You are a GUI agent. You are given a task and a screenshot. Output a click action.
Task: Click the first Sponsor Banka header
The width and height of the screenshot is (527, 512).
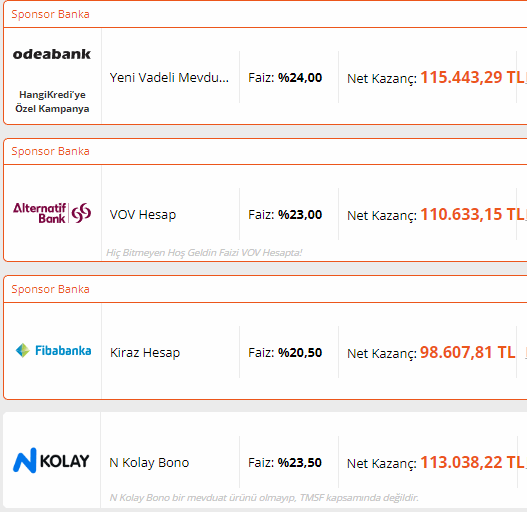[x=50, y=14]
